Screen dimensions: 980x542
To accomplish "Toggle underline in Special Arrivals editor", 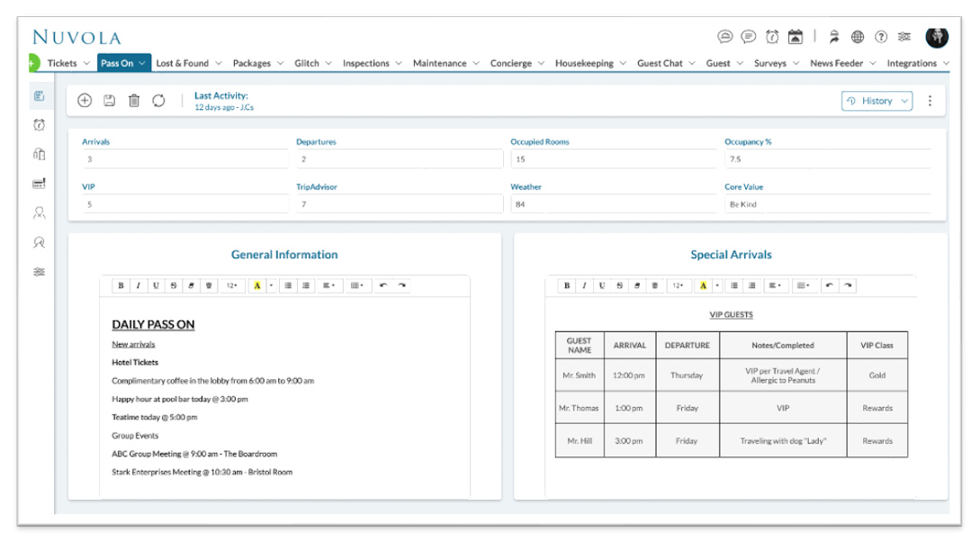I will click(x=602, y=285).
